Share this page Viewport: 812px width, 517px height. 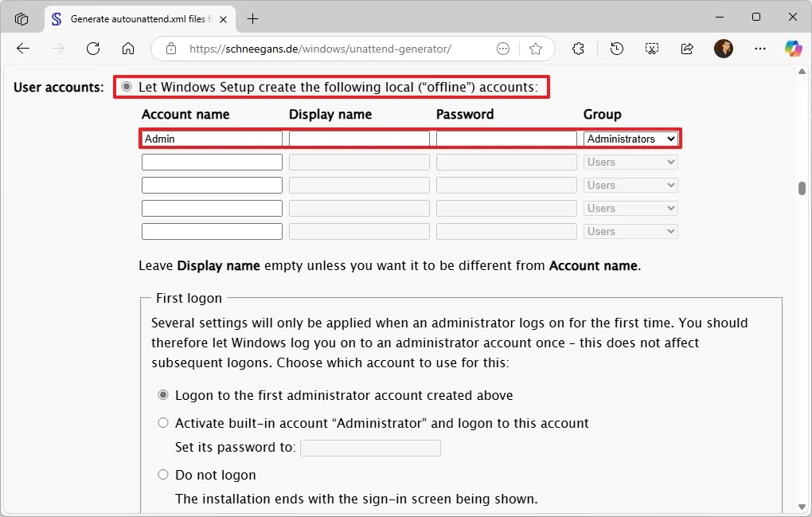point(687,49)
